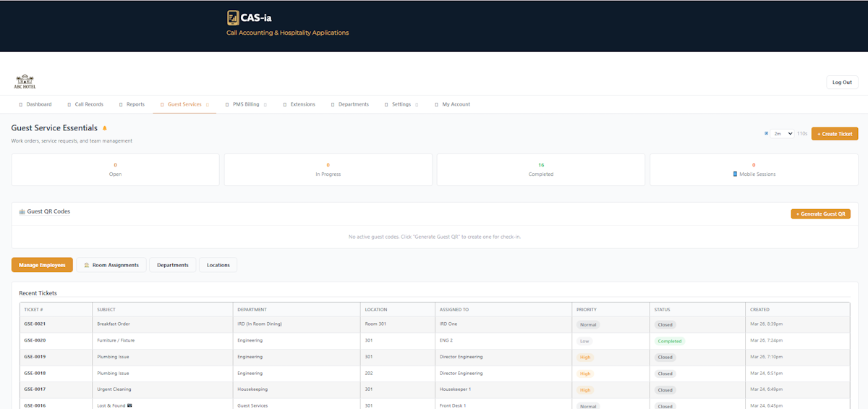Screen dimensions: 868x409
Task: Click the SUBJECT column header
Action: [162, 309]
